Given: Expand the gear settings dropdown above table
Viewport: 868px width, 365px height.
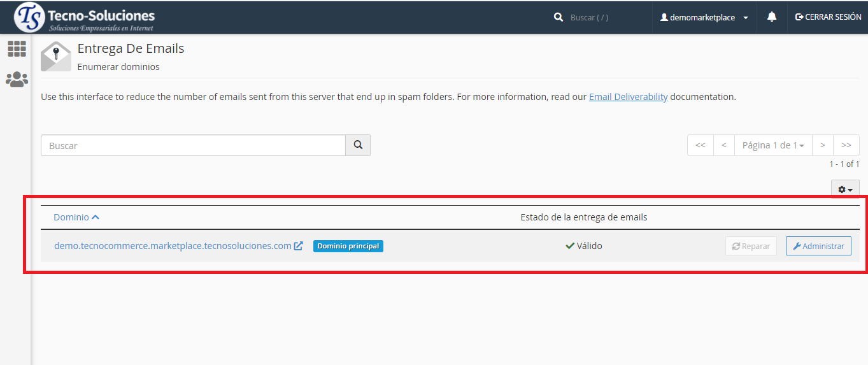Looking at the screenshot, I should (x=845, y=190).
